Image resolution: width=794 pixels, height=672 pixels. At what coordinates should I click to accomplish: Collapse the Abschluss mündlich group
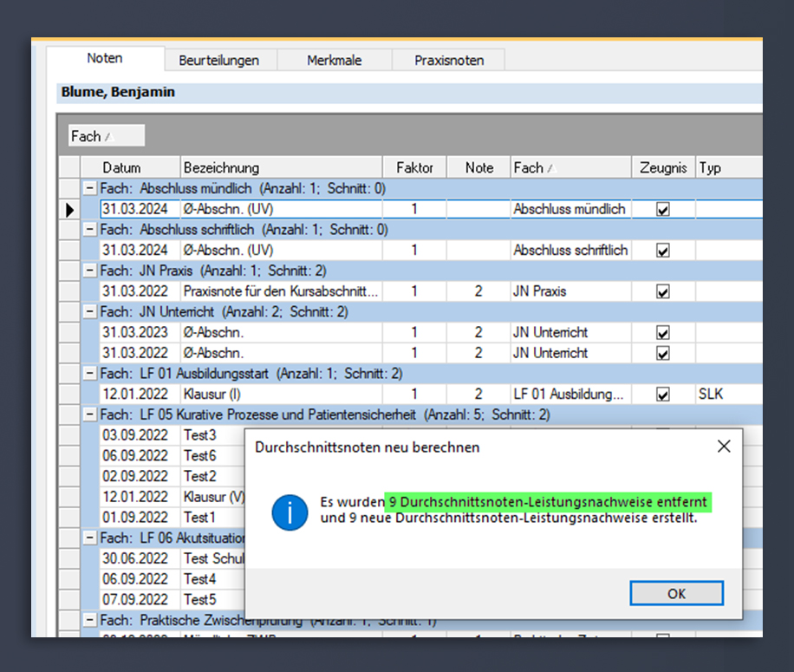coord(89,188)
